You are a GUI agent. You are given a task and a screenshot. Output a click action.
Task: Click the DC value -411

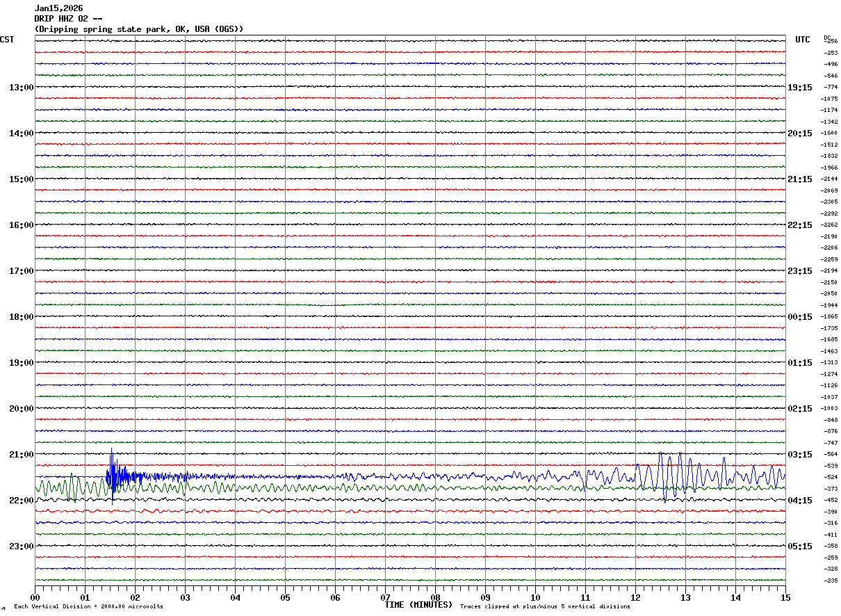pyautogui.click(x=831, y=535)
